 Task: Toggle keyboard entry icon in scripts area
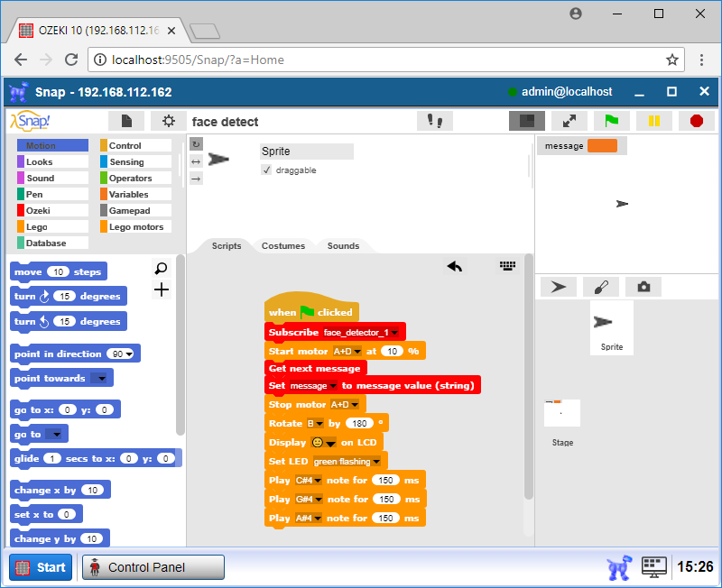coord(507,265)
